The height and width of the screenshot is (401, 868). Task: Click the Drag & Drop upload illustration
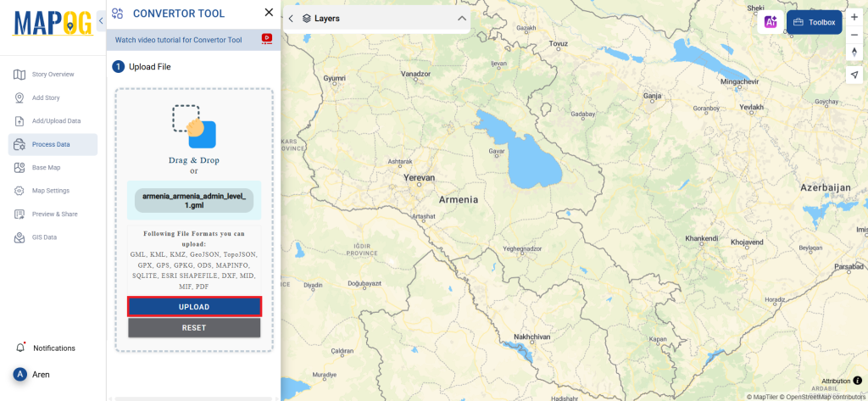194,126
